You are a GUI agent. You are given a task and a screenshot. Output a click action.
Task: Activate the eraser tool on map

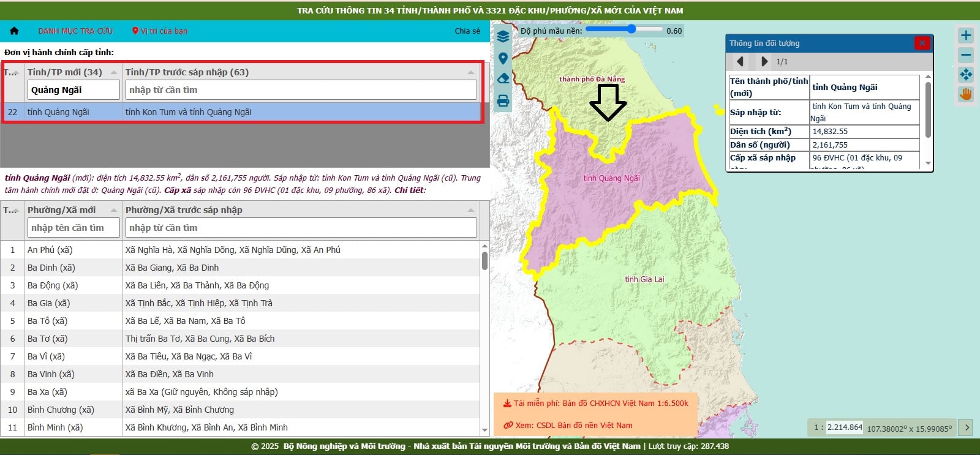coord(503,78)
